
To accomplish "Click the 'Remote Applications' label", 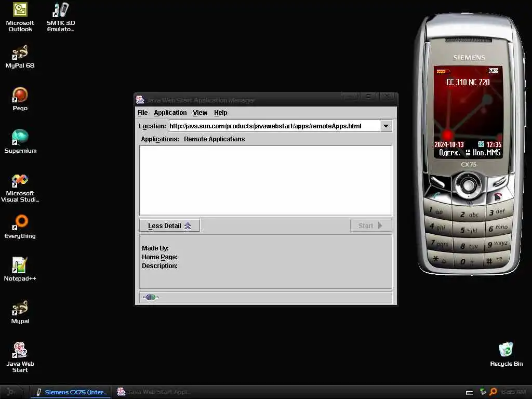I will [214, 139].
